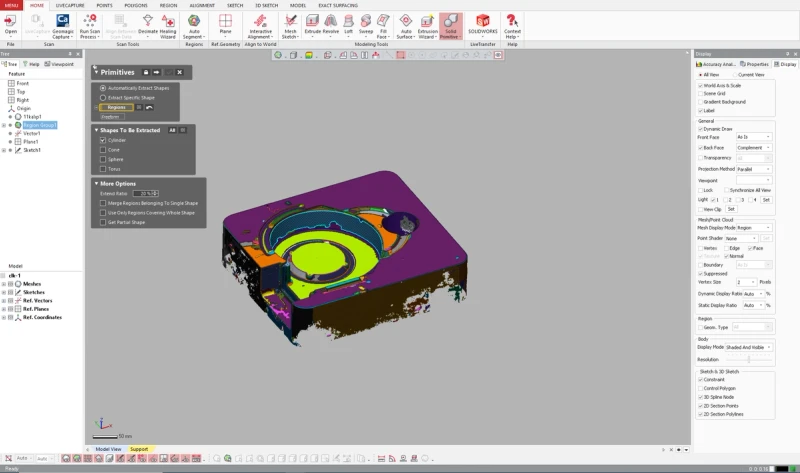The image size is (800, 473).
Task: Open the Accuracy Analyzer tab
Action: click(716, 64)
